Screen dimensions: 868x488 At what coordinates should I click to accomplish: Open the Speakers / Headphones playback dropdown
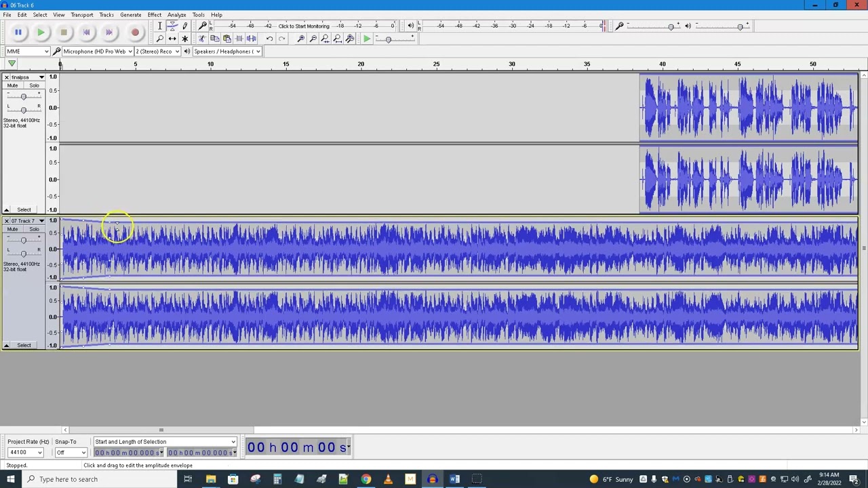tap(227, 52)
